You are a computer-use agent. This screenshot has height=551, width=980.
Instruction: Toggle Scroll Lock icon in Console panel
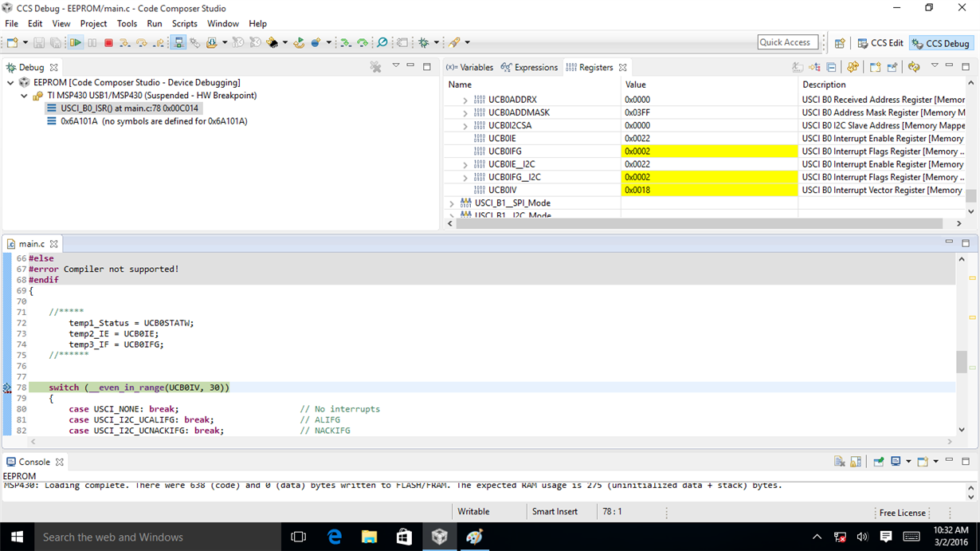click(856, 462)
